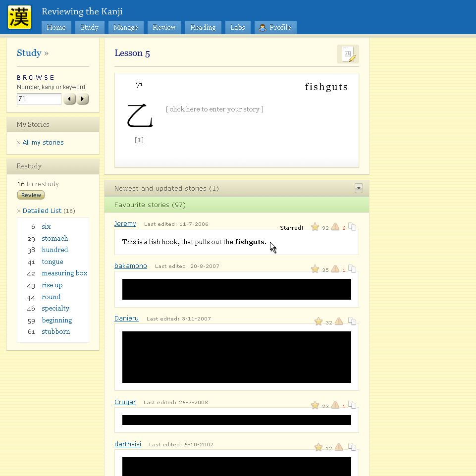Click the fishguts kanji character
This screenshot has height=476, width=476.
tap(140, 115)
